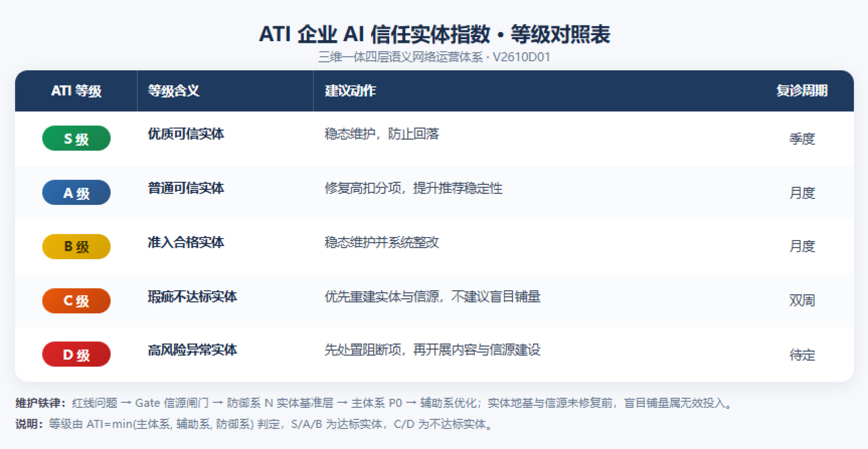Click the red D 级 badge
Screen dimensions: 868x449
76,355
